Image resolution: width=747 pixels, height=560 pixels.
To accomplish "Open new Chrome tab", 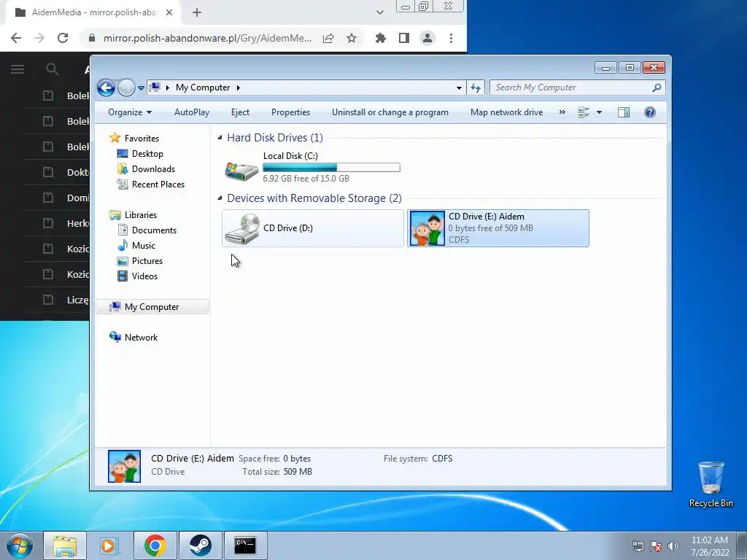I will point(197,13).
